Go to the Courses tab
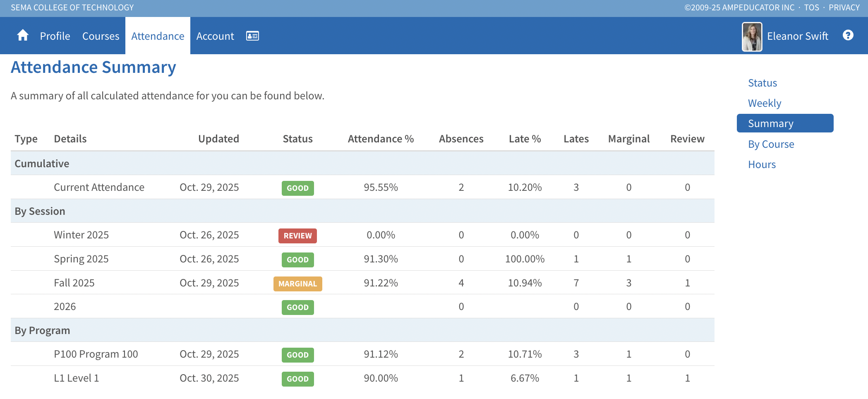Image resolution: width=868 pixels, height=399 pixels. point(101,36)
